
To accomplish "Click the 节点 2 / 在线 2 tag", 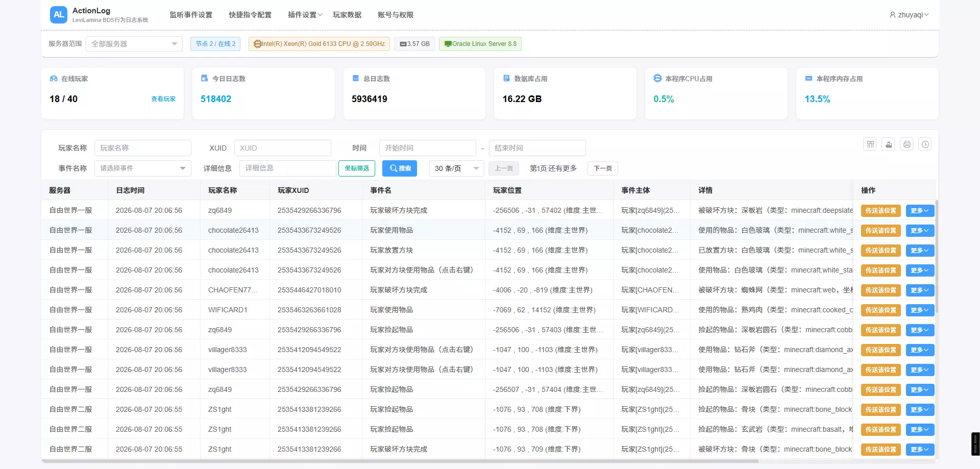I will tap(215, 44).
